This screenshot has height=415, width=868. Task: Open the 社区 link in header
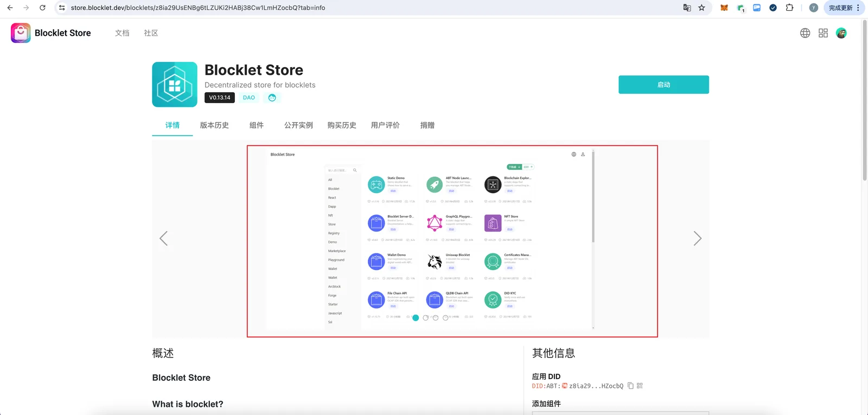(x=151, y=33)
